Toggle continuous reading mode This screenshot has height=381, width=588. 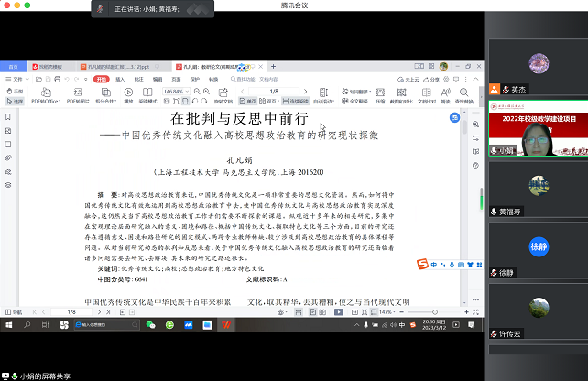[x=295, y=101]
